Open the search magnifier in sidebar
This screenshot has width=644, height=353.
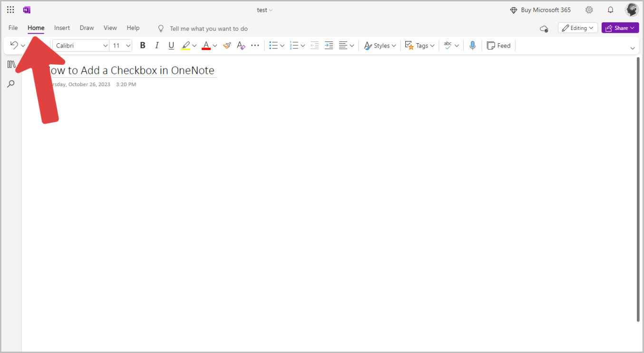(x=11, y=84)
